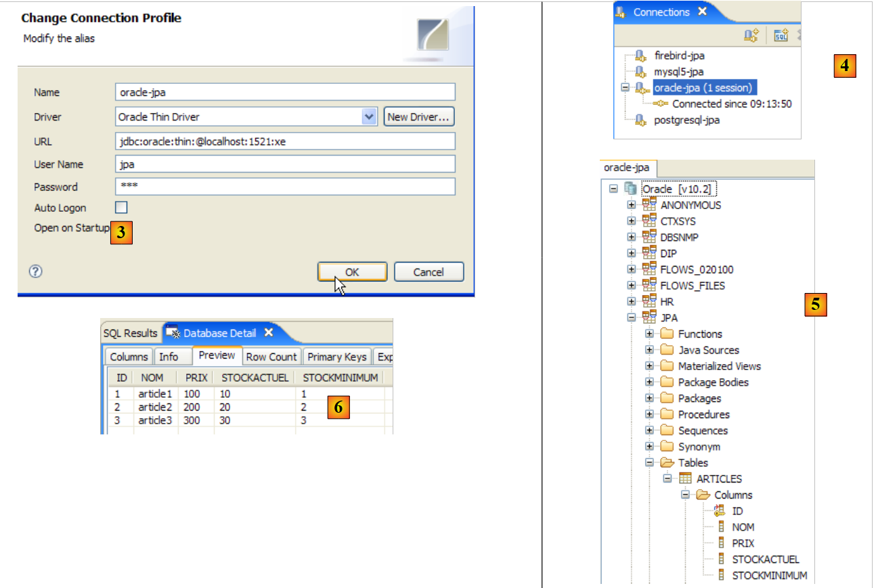The height and width of the screenshot is (588, 876).
Task: Open the Driver dropdown list
Action: pyautogui.click(x=369, y=116)
